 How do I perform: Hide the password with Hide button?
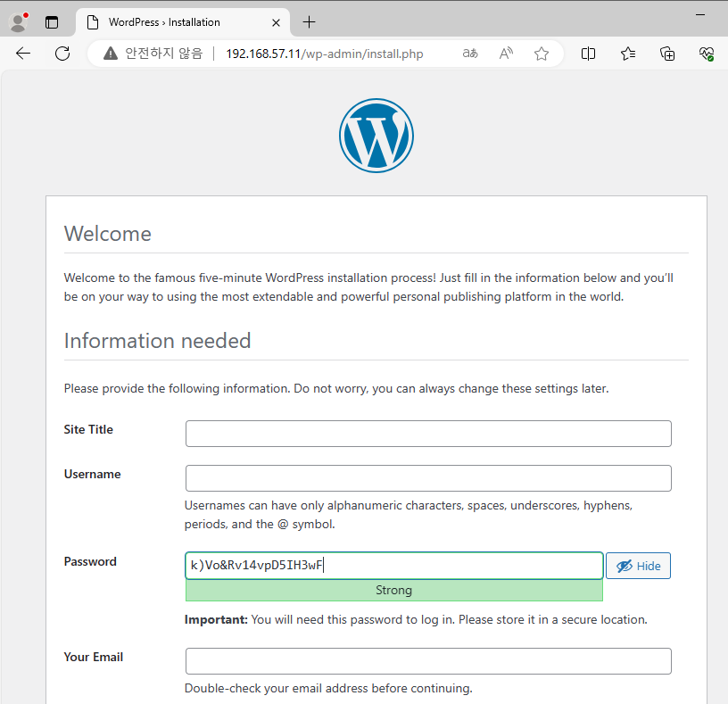click(638, 566)
